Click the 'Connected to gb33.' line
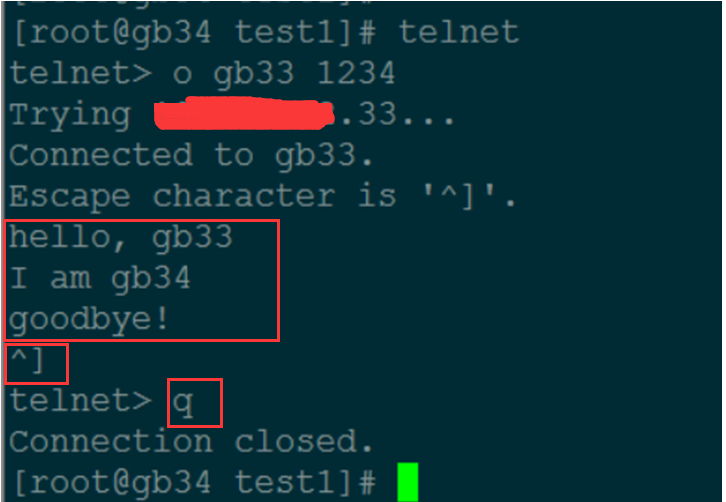This screenshot has height=502, width=726. point(191,155)
